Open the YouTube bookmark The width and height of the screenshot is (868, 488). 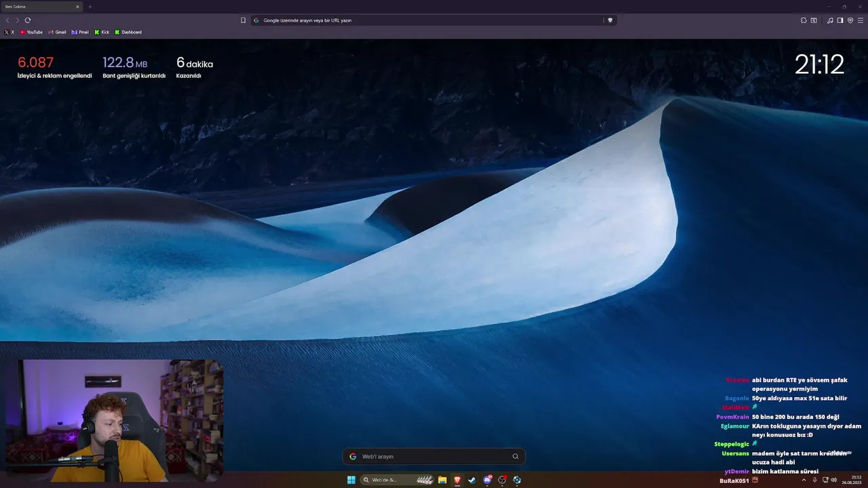(x=31, y=32)
